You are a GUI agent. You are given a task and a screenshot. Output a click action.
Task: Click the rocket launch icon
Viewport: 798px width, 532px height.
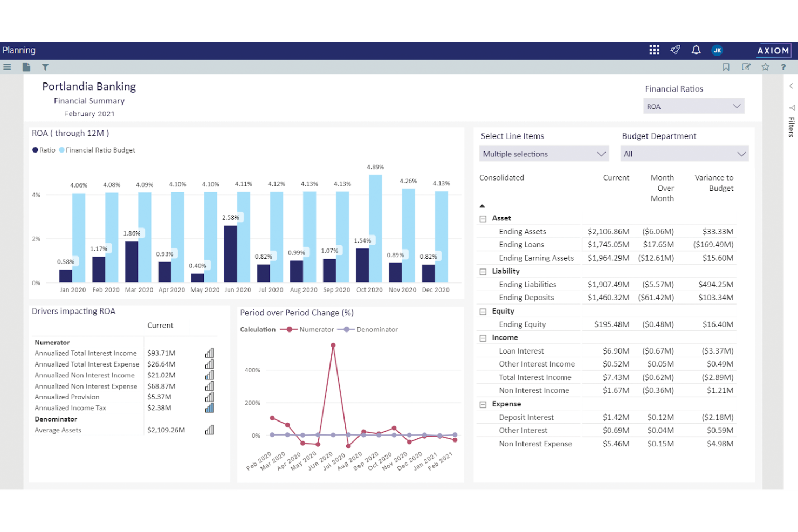(675, 50)
